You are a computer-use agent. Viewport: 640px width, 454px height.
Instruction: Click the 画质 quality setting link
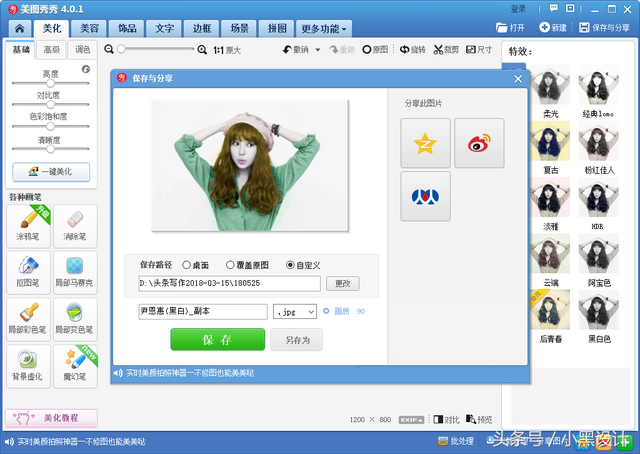pos(341,312)
